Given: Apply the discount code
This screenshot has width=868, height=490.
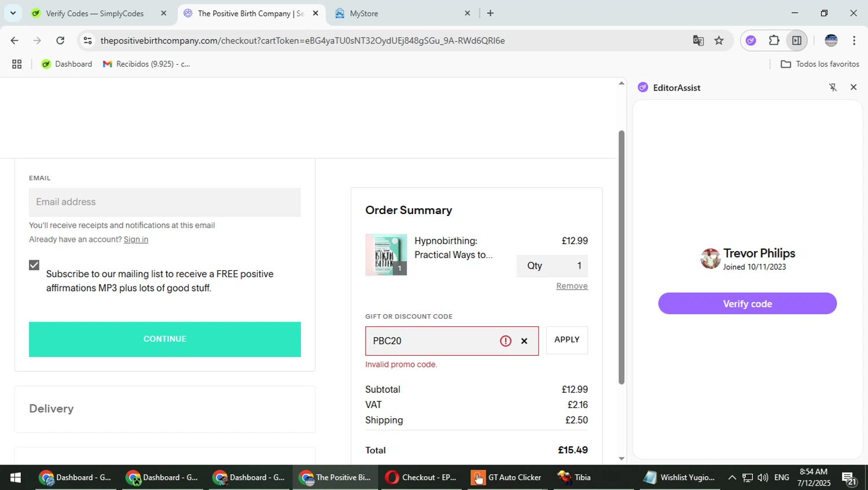Looking at the screenshot, I should pos(567,340).
